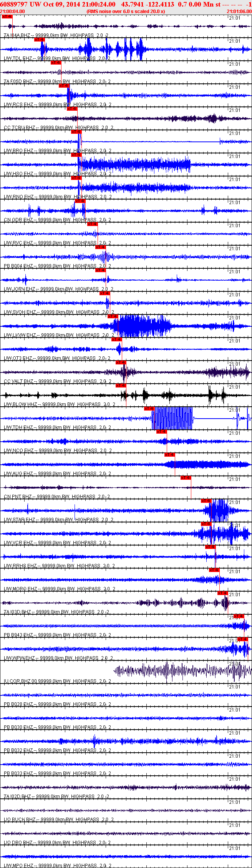Select the pick marker on UW BLOW trace
This screenshot has width=252, height=868.
tap(121, 386)
